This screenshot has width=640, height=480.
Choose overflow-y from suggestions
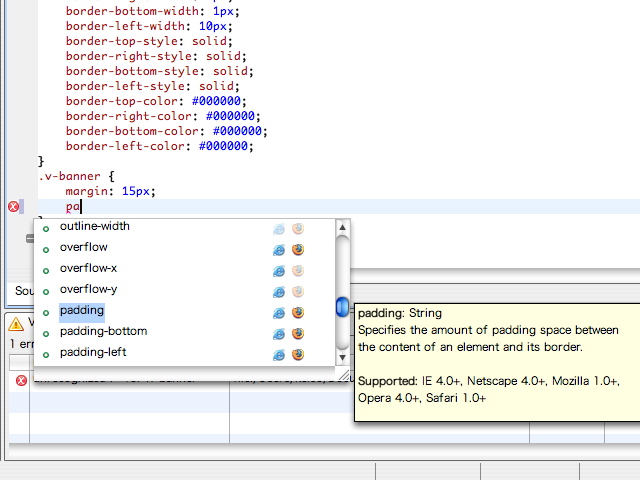(88, 290)
